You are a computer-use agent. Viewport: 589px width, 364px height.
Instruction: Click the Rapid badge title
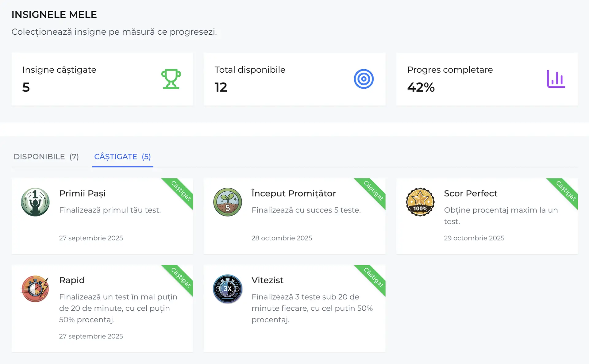(x=72, y=280)
